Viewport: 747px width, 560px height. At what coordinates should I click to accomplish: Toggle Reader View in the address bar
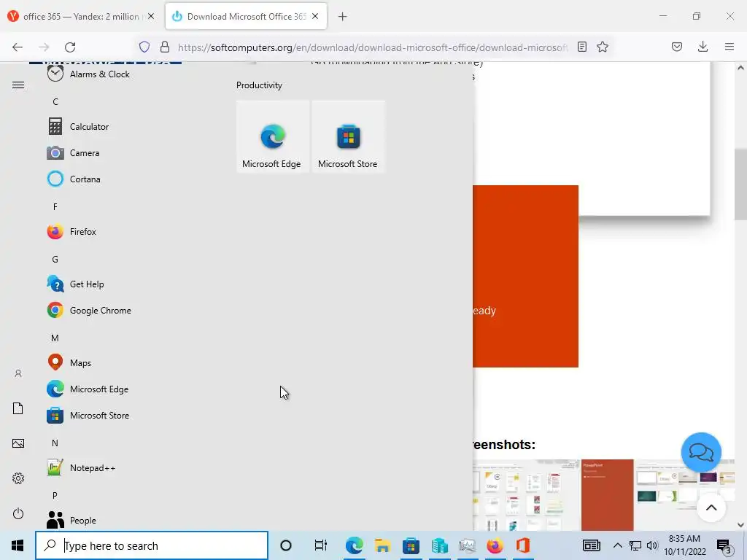point(582,47)
